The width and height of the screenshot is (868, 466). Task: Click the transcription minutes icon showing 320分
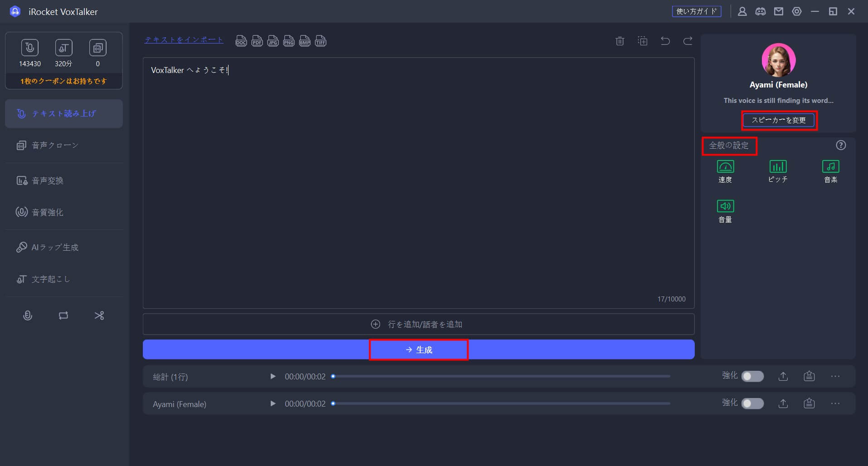pyautogui.click(x=63, y=48)
